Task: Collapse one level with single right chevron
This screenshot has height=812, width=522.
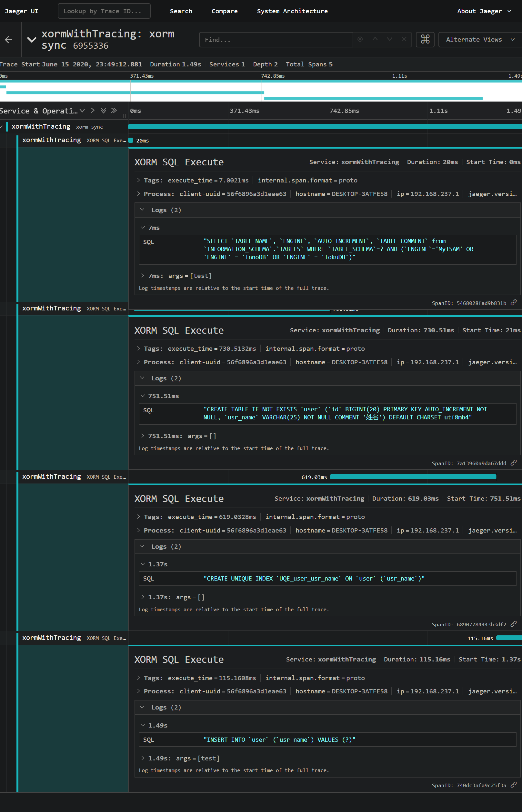Action: click(93, 110)
